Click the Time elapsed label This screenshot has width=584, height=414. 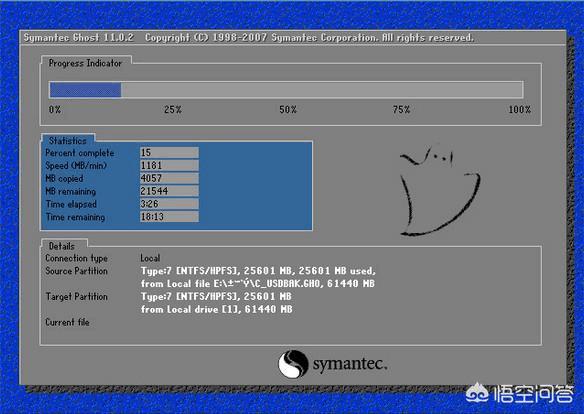pos(71,204)
